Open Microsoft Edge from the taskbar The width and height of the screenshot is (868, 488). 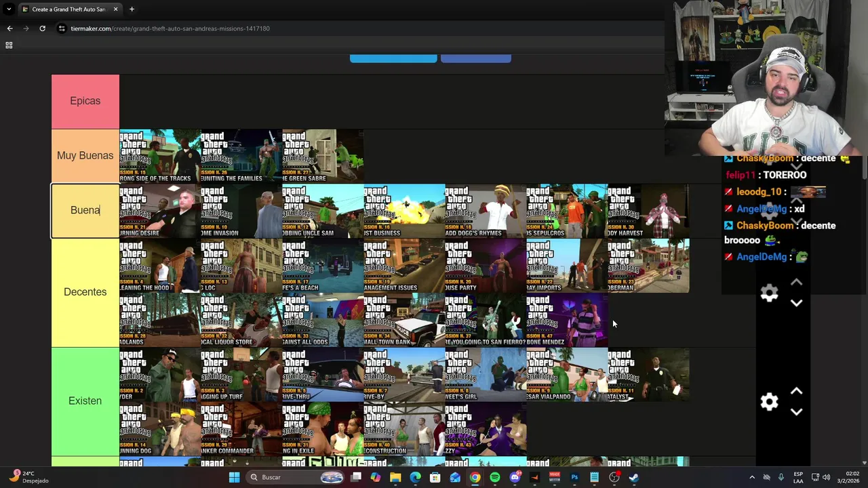point(415,477)
